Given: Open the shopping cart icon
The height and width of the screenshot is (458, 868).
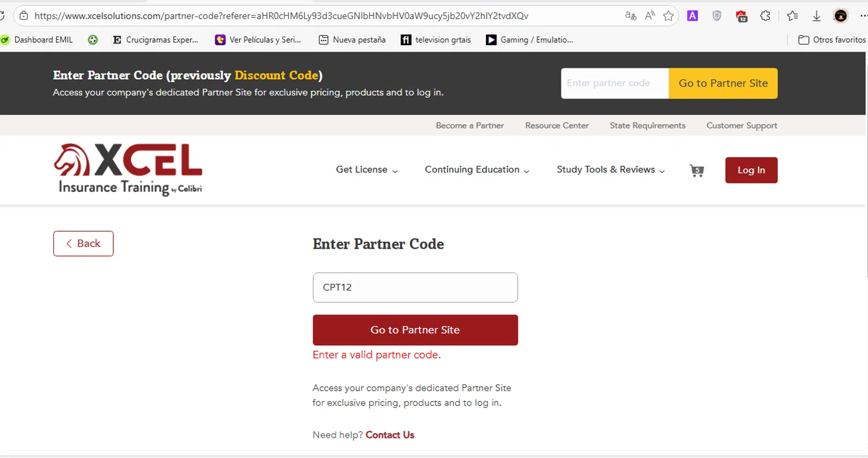Looking at the screenshot, I should (697, 171).
